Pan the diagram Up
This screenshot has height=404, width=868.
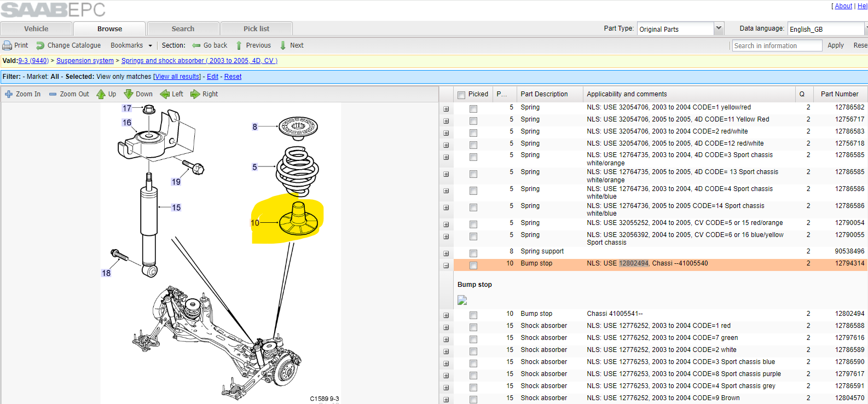pos(106,94)
